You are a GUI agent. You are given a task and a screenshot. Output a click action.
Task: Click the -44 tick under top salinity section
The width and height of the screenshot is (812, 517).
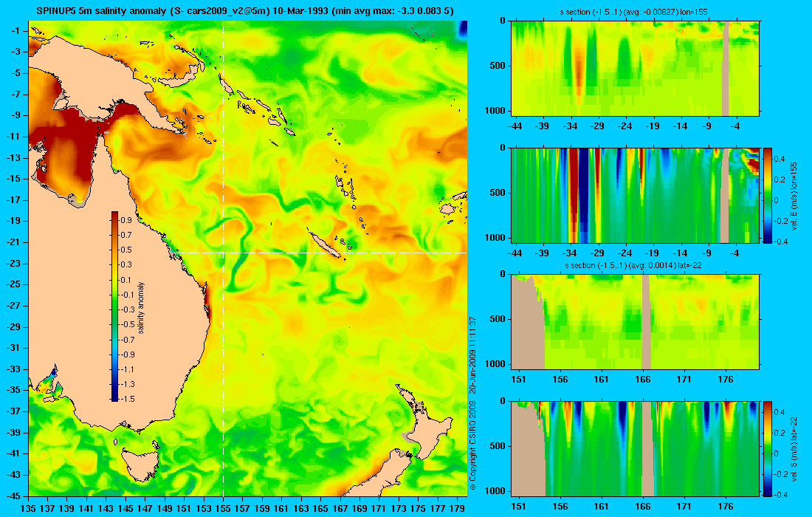point(515,126)
